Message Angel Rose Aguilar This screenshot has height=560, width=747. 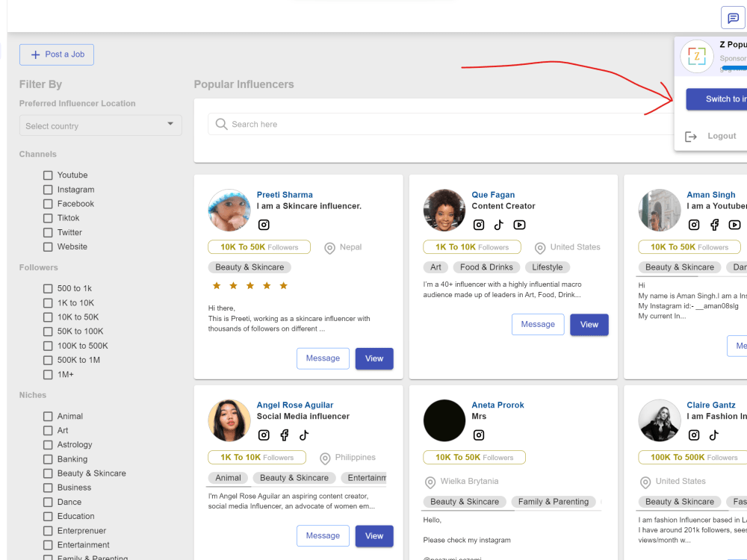[x=323, y=535]
